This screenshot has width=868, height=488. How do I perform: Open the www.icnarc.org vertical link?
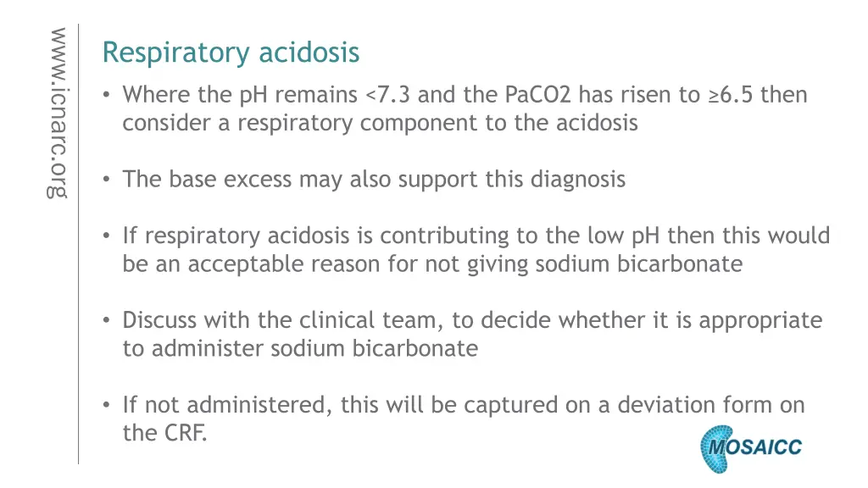tap(58, 113)
